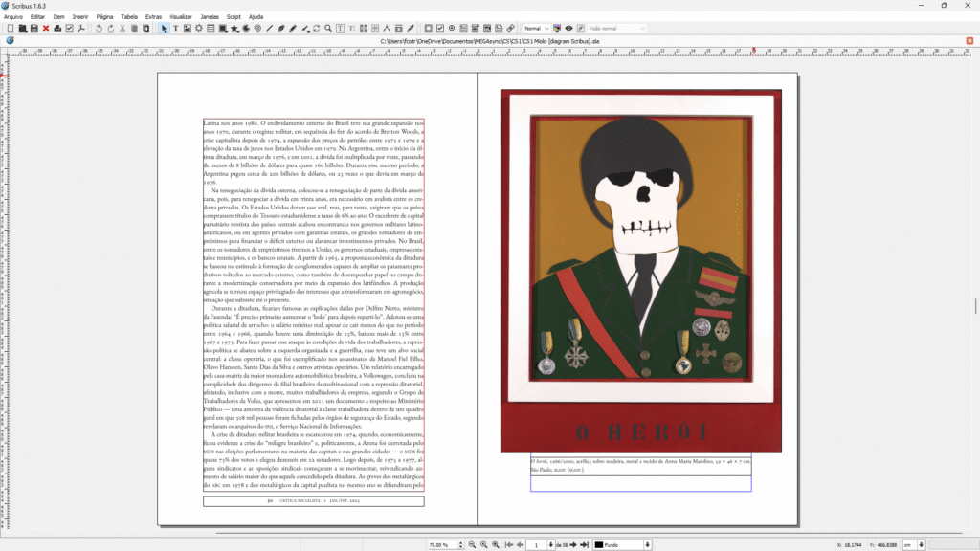Expand the Fundo layer dropdown
Screen dimensions: 980x551
[648, 544]
